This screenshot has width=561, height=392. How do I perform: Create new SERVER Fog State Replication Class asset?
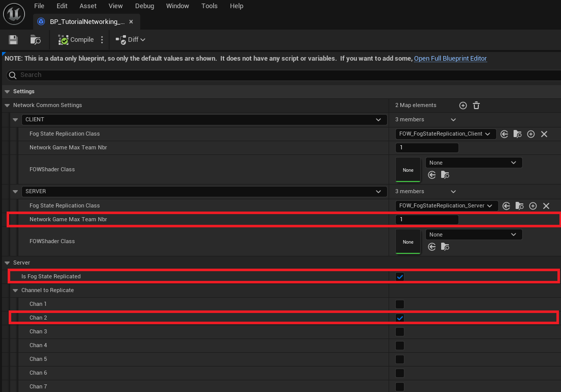point(533,206)
